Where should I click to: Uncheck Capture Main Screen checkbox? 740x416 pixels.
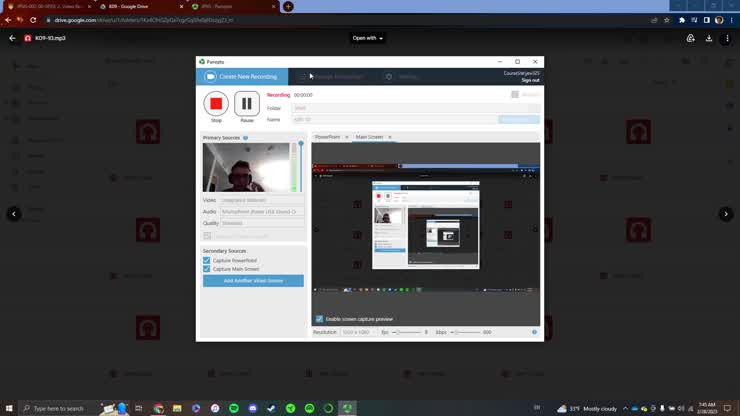tap(207, 269)
